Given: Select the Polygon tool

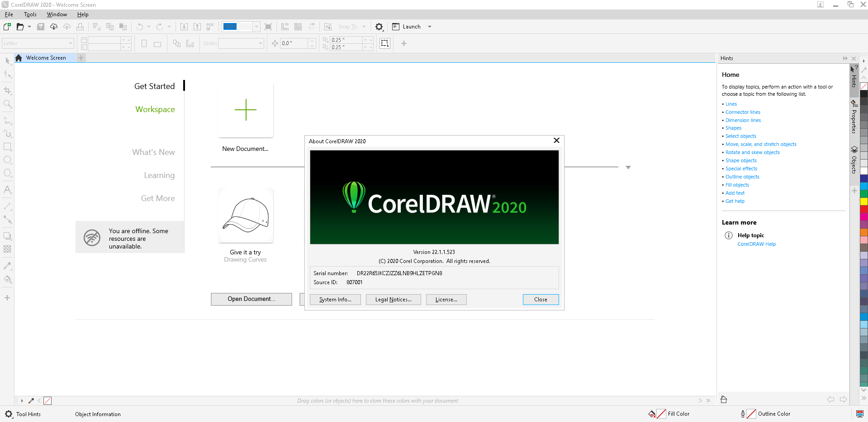Looking at the screenshot, I should click(7, 173).
